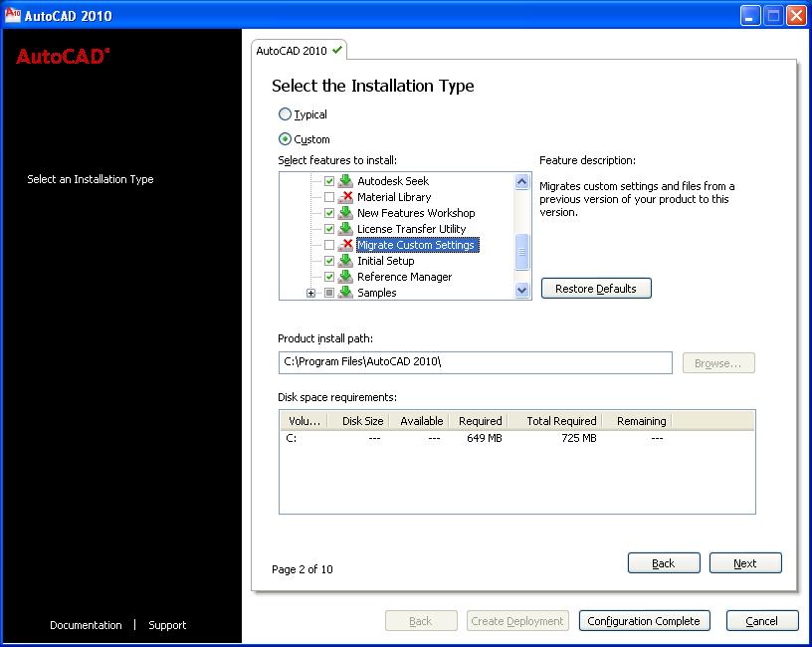Image resolution: width=812 pixels, height=647 pixels.
Task: Click the C: volume row
Action: (516, 438)
